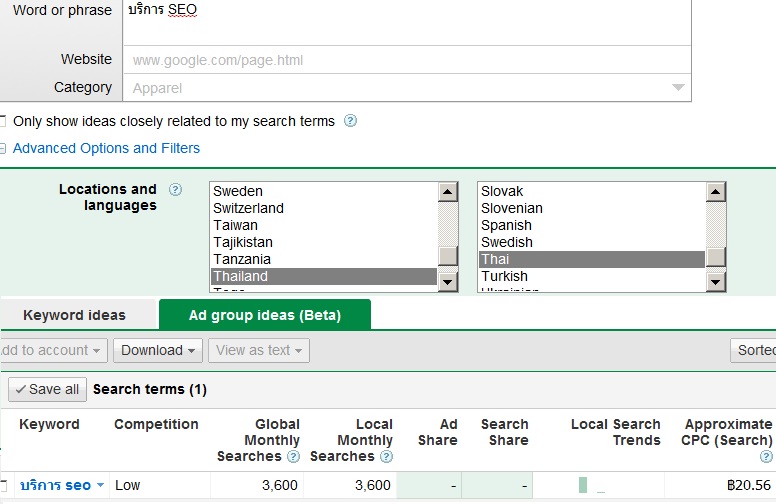Screen dimensions: 776x504
Task: Click the Website input field
Action: coord(406,60)
